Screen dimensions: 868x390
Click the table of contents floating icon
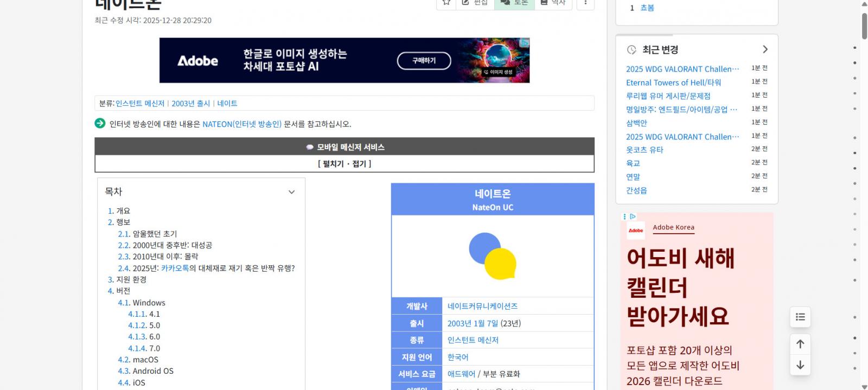[x=800, y=317]
